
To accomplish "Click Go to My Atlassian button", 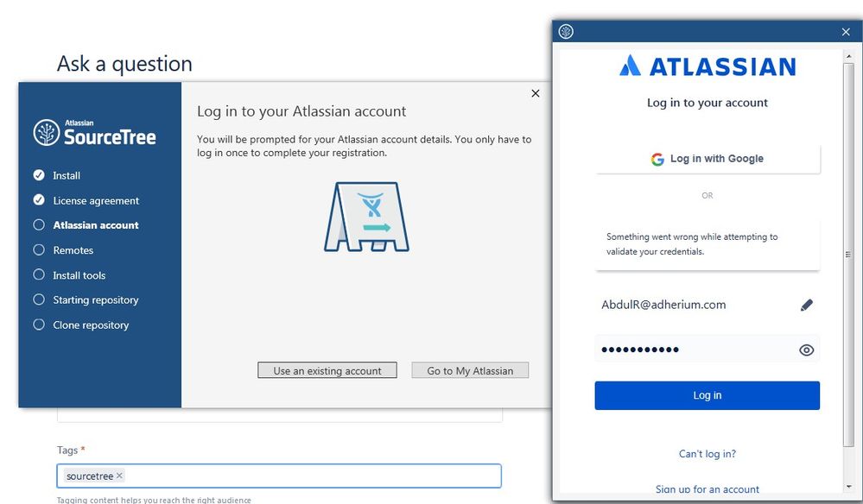I will pyautogui.click(x=470, y=370).
